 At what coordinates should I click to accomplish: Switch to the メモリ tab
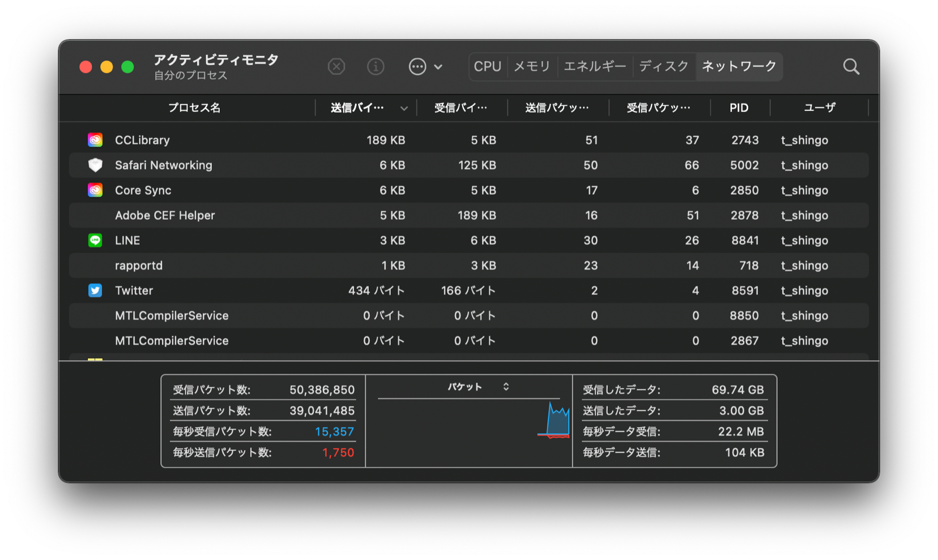click(x=531, y=67)
